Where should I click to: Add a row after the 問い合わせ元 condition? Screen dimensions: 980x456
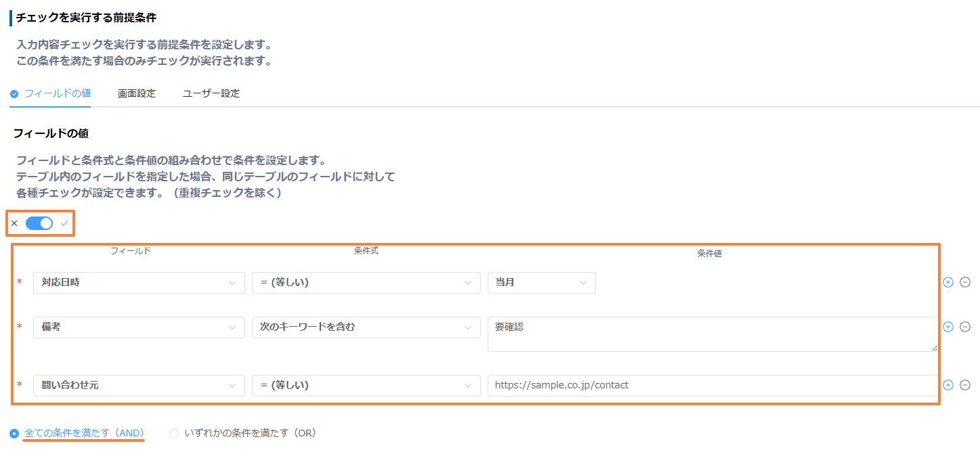pos(948,385)
